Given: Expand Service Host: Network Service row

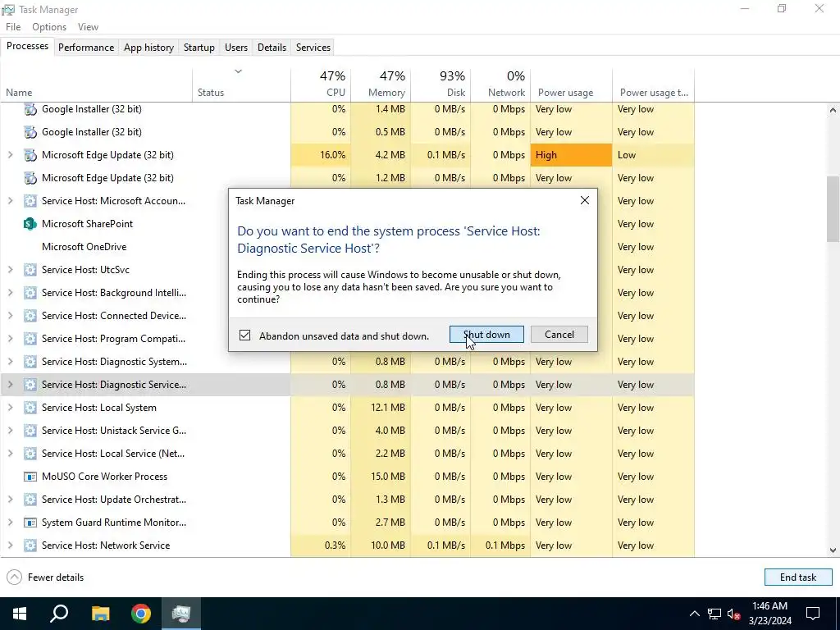Looking at the screenshot, I should pos(10,546).
